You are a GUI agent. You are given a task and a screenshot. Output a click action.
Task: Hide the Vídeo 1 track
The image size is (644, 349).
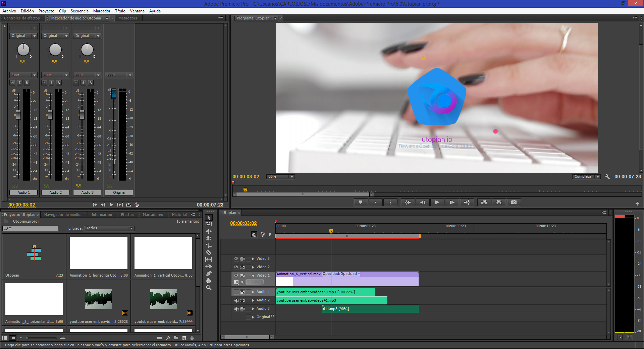pyautogui.click(x=236, y=276)
